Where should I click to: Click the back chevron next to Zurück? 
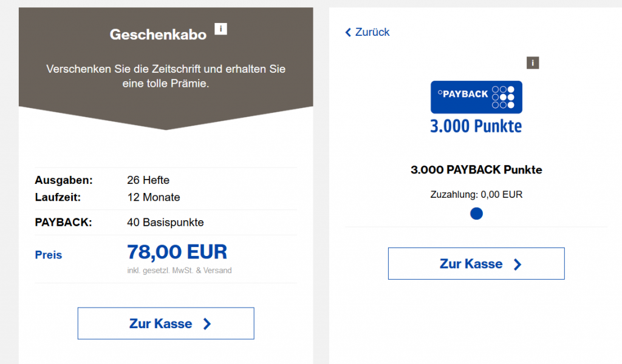[348, 32]
